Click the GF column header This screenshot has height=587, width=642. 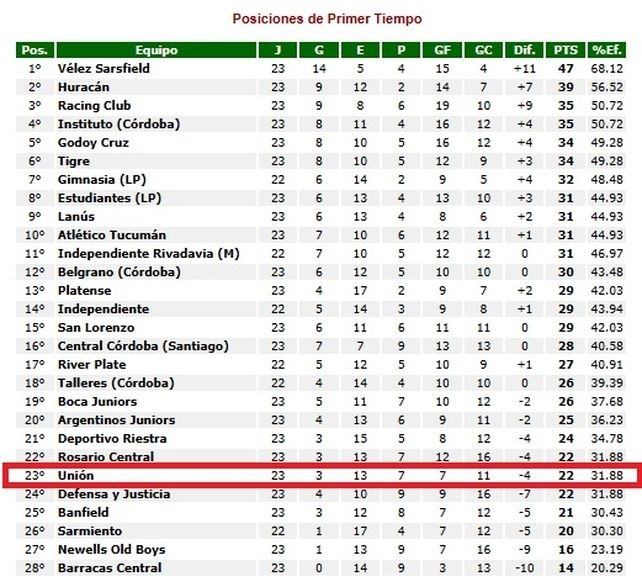(x=441, y=50)
